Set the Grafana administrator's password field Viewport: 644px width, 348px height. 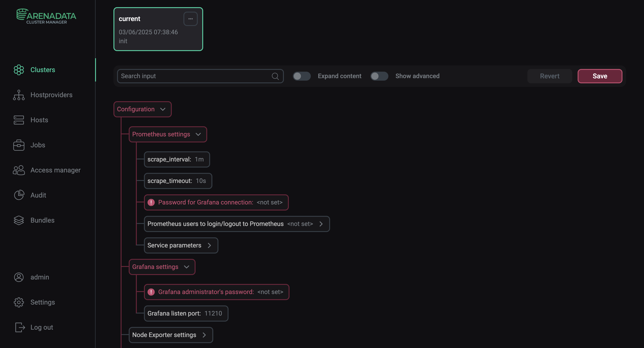click(x=217, y=292)
